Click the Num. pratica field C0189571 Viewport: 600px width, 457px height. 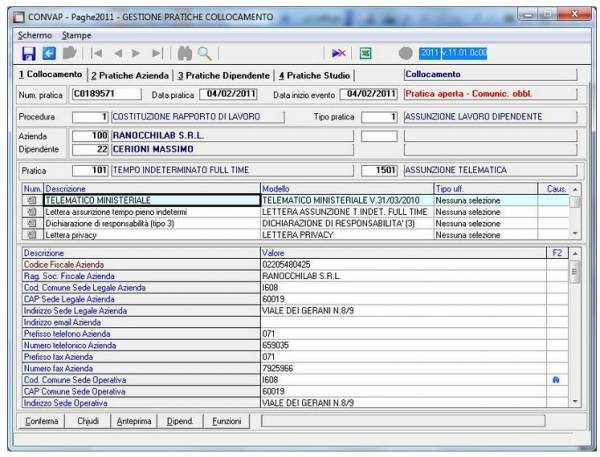click(106, 94)
